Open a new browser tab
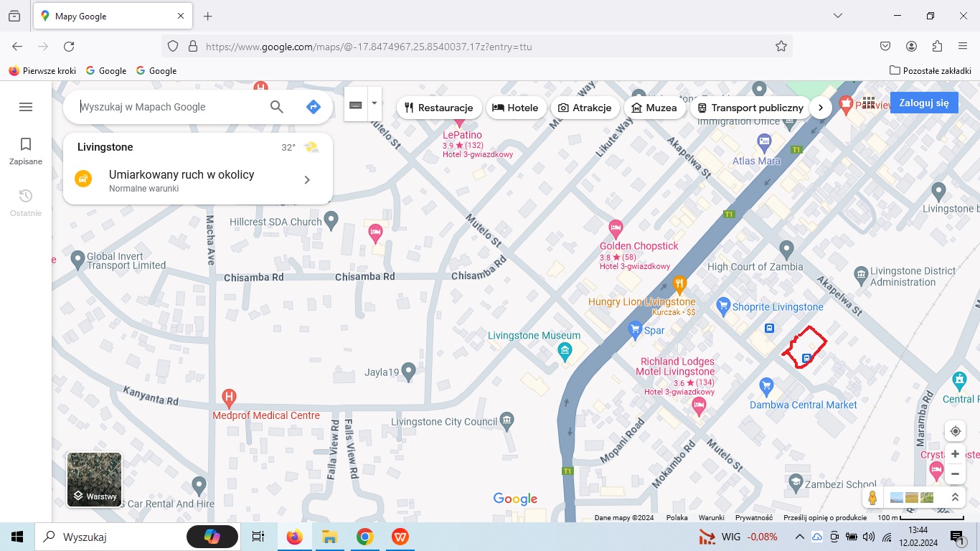This screenshot has width=980, height=551. click(x=208, y=16)
